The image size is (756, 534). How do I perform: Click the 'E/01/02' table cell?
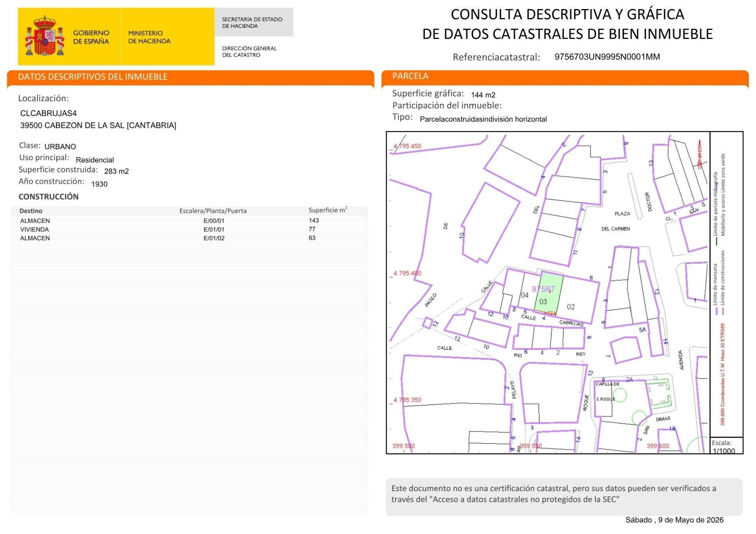tap(214, 238)
